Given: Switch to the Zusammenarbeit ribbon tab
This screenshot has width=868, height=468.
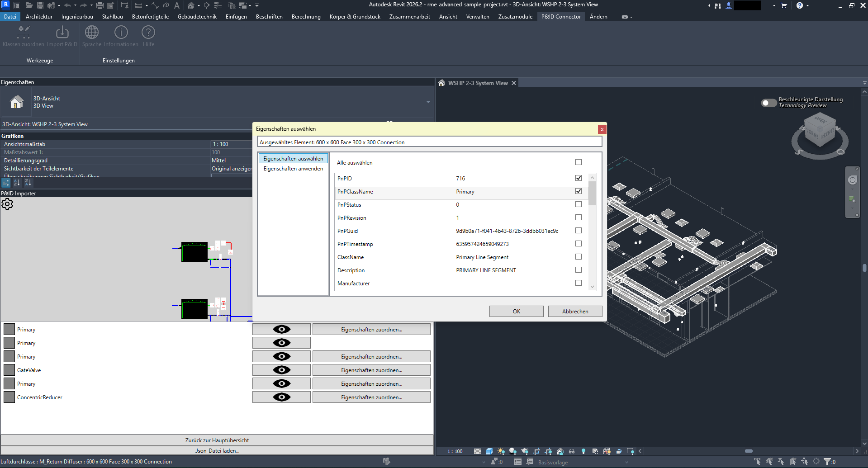Looking at the screenshot, I should click(409, 17).
